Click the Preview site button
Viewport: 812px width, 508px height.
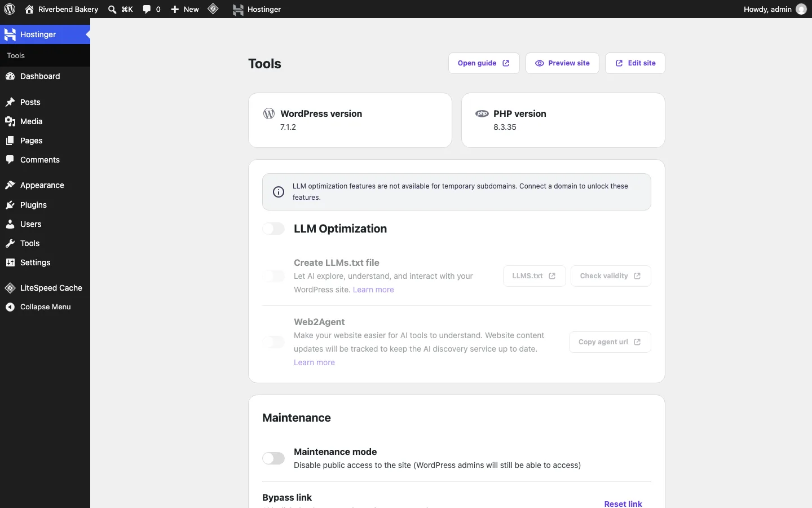click(x=563, y=63)
